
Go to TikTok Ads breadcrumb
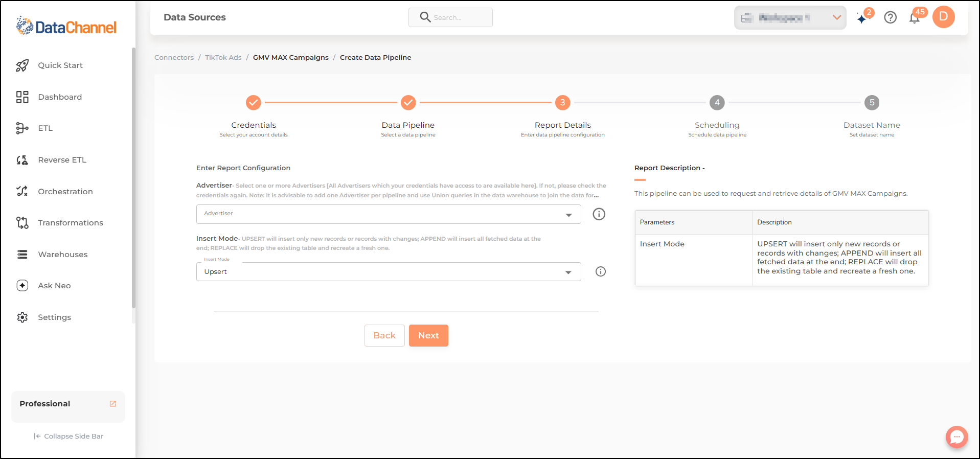(223, 58)
